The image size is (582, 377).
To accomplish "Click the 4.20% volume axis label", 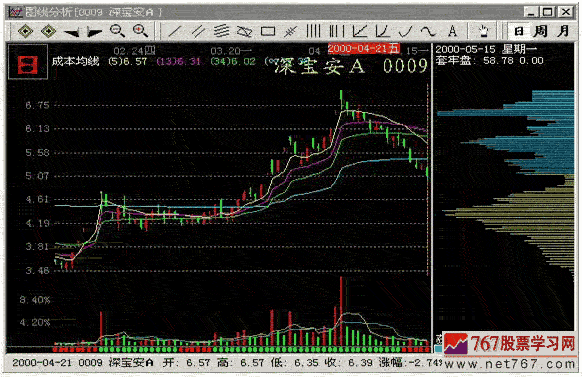I will (x=35, y=322).
